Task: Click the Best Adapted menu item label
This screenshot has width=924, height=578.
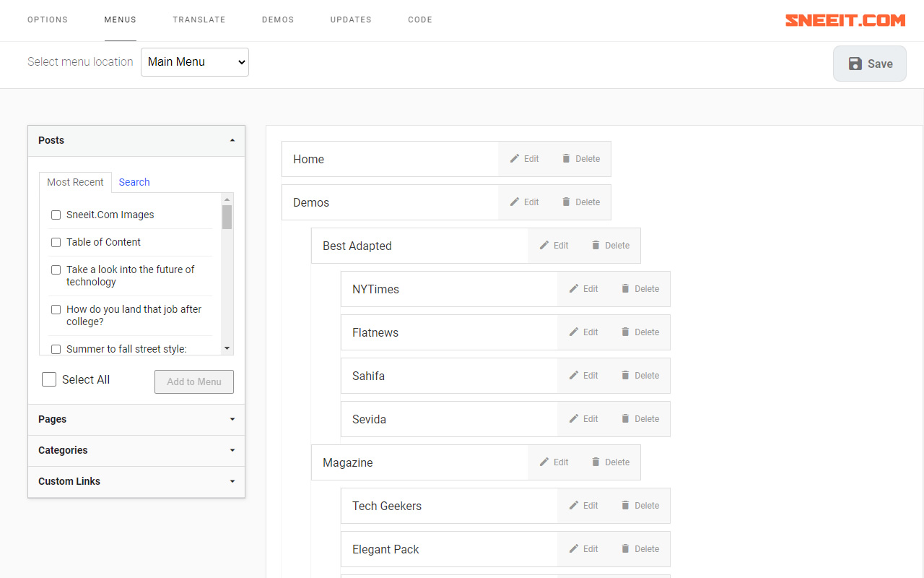Action: tap(357, 246)
